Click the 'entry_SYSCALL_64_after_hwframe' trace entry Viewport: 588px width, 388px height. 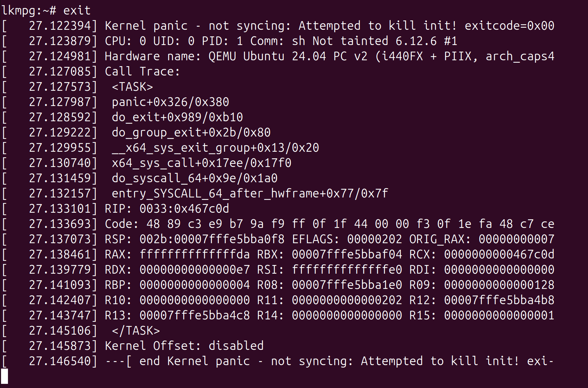[x=250, y=194]
